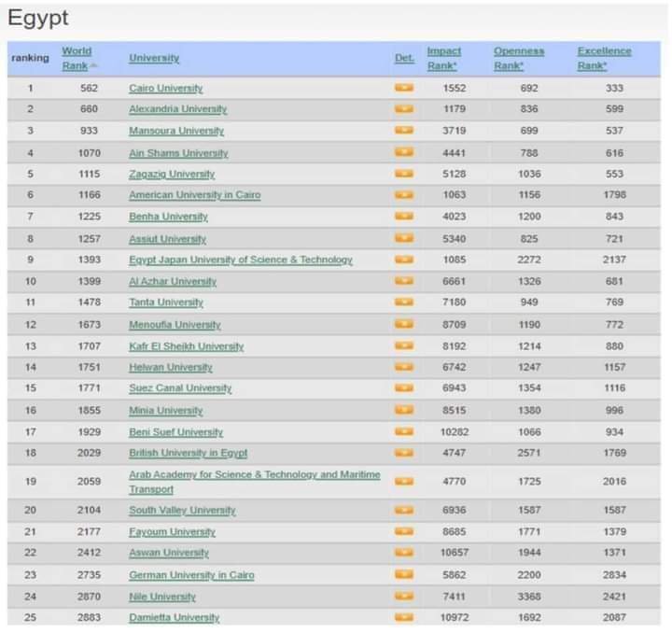The height and width of the screenshot is (633, 672).
Task: Open Tanta University link
Action: 166,302
